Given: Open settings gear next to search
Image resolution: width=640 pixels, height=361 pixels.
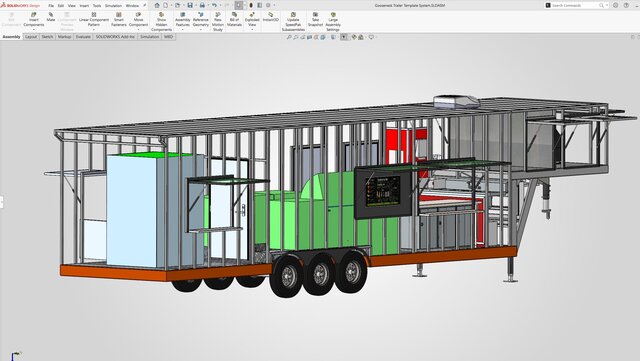Looking at the screenshot, I should click(x=616, y=5).
